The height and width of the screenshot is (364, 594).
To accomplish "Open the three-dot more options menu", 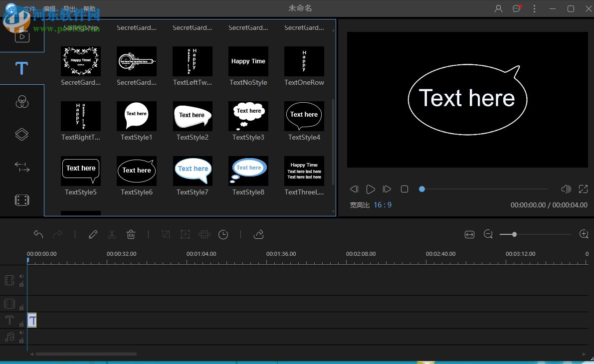I will click(534, 8).
